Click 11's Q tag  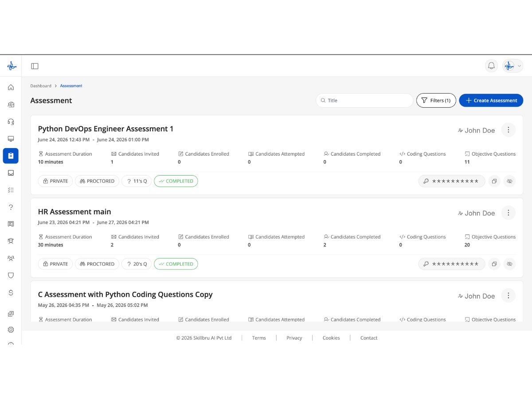coord(137,181)
